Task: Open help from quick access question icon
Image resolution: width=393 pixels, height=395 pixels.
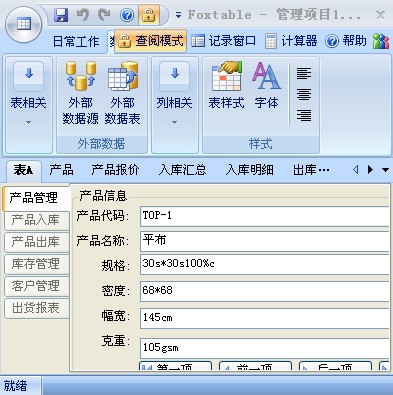Action: pos(127,15)
